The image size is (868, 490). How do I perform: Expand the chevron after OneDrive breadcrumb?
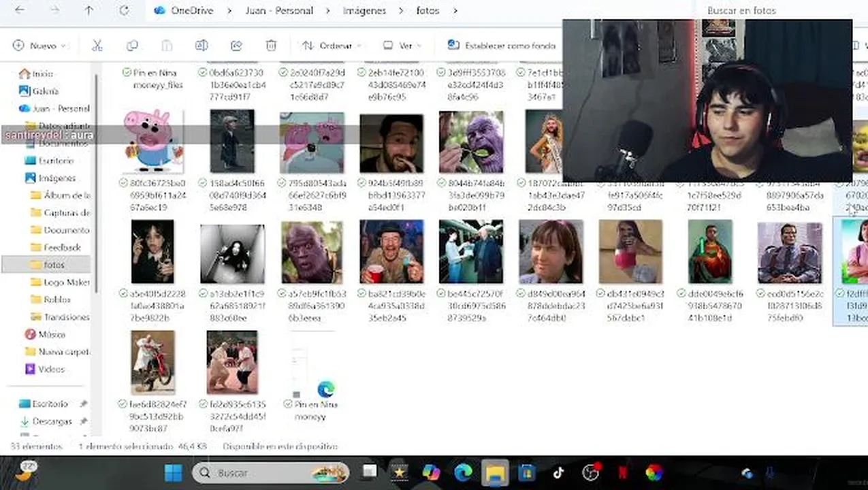point(229,10)
